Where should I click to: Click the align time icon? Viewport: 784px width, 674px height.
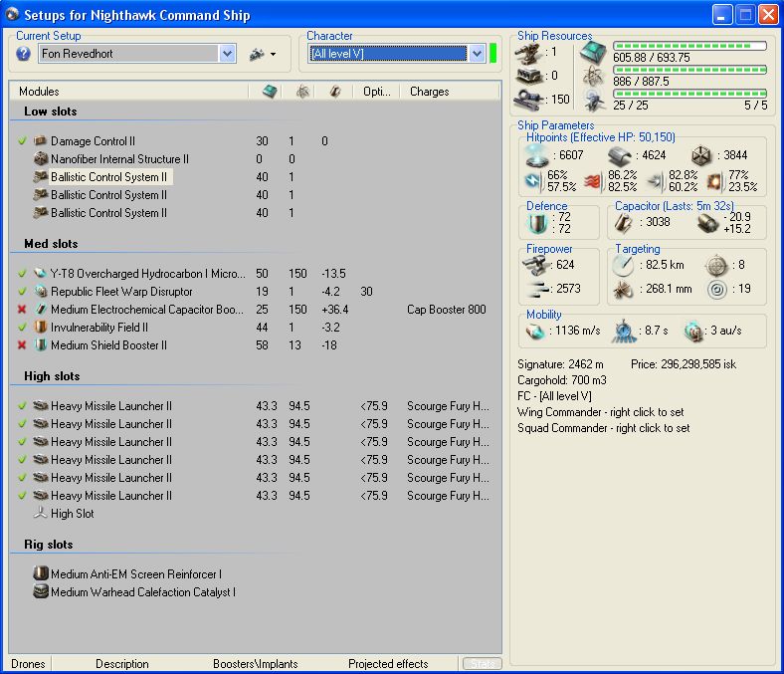pos(624,332)
